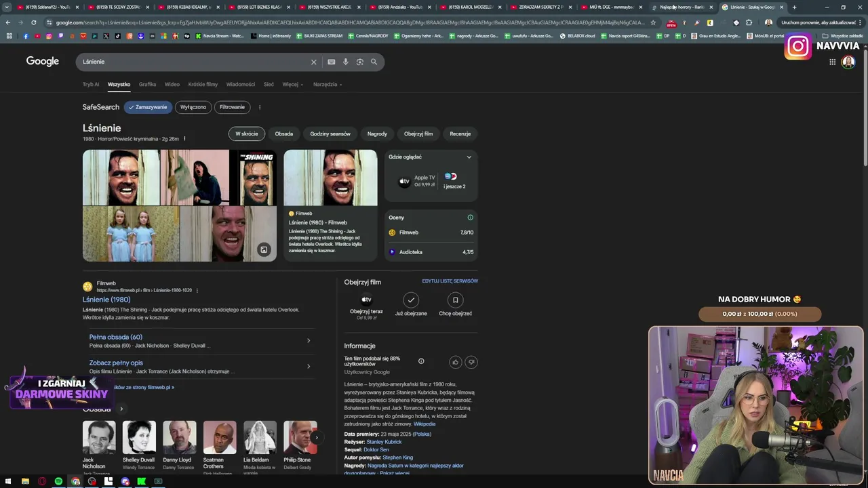Image resolution: width=868 pixels, height=488 pixels.
Task: Show next cast members with arrow
Action: tap(316, 437)
